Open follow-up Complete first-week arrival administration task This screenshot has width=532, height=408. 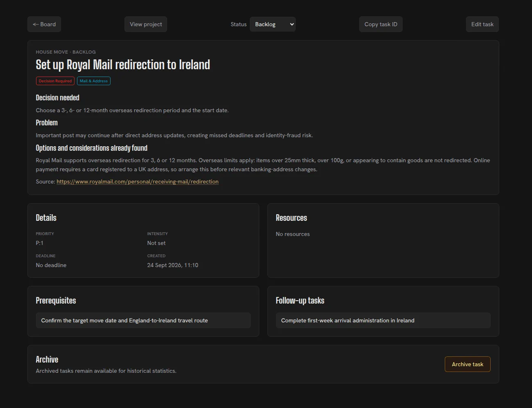tap(383, 320)
